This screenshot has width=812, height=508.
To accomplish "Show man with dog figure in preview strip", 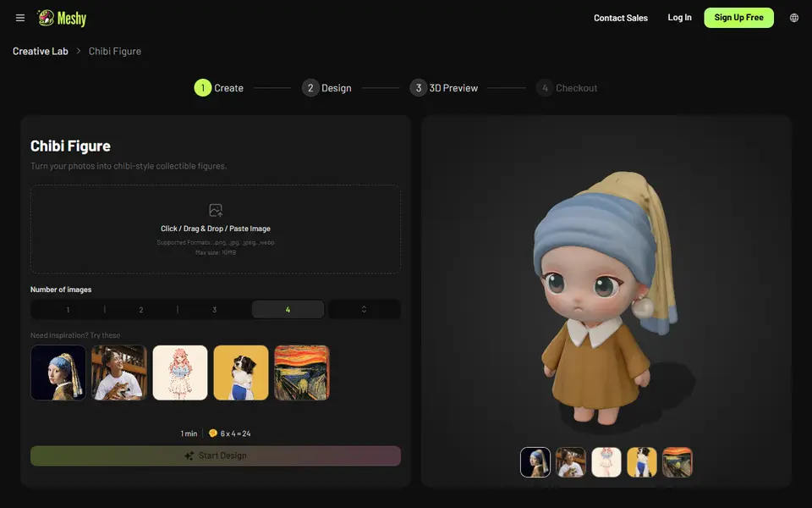I will pyautogui.click(x=571, y=462).
